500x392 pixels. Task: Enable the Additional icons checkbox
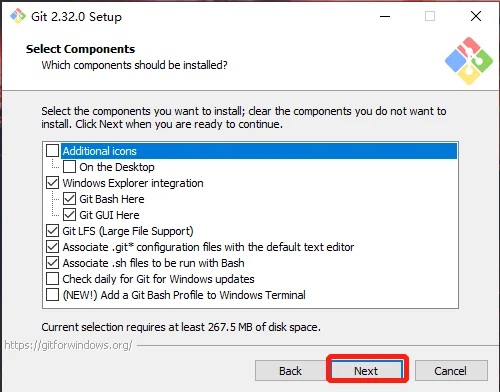coord(52,151)
